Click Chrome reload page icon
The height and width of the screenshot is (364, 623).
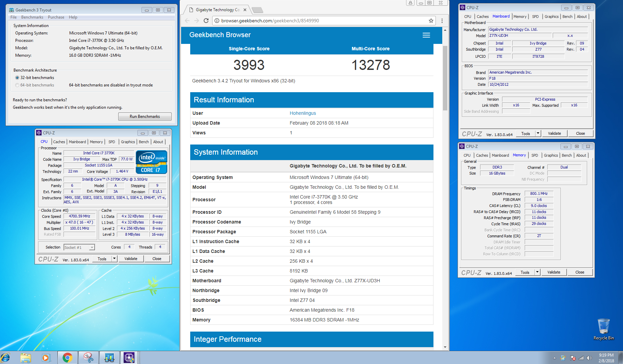[206, 21]
